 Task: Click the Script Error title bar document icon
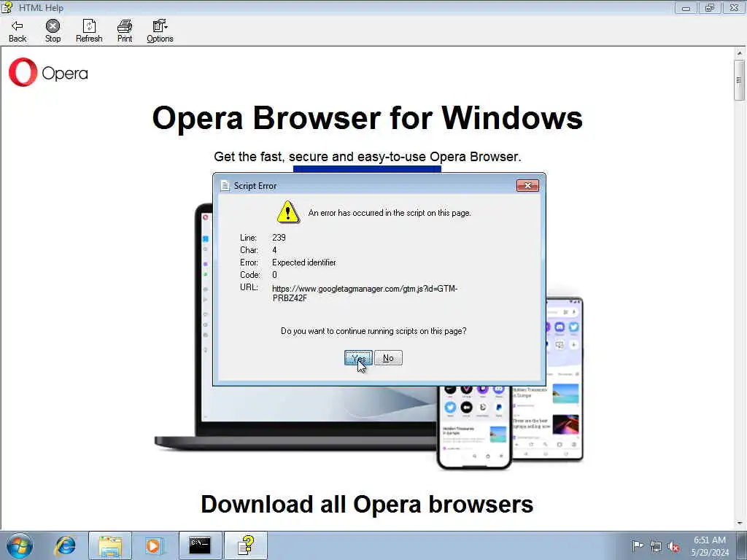click(x=225, y=186)
